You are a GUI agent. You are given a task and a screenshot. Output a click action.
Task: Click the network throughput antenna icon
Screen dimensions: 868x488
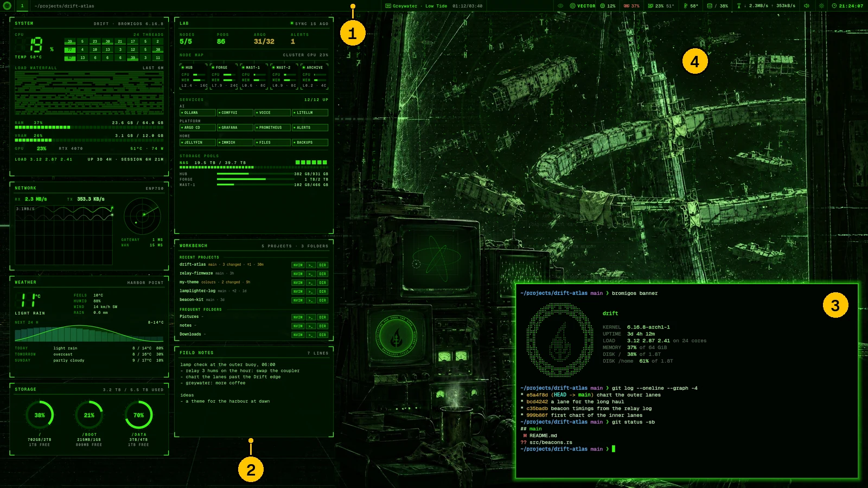coord(739,6)
